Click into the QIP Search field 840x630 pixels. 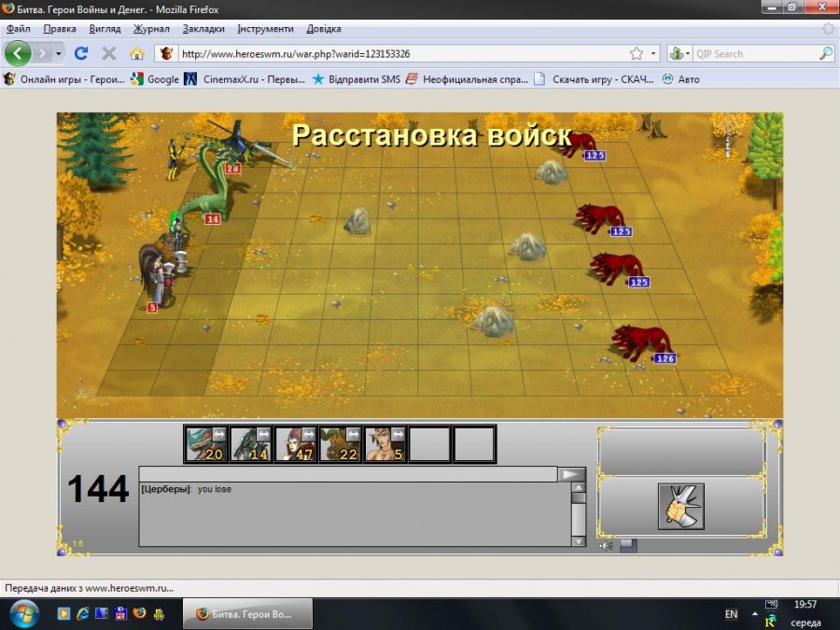pyautogui.click(x=755, y=53)
